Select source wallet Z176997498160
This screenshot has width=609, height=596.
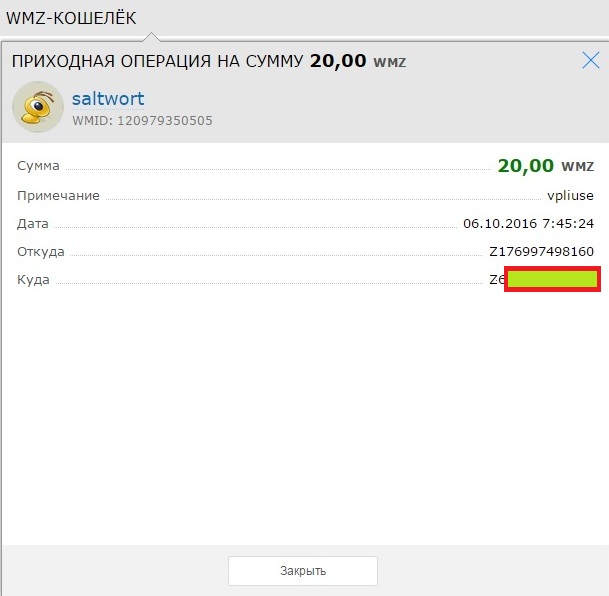tap(541, 252)
